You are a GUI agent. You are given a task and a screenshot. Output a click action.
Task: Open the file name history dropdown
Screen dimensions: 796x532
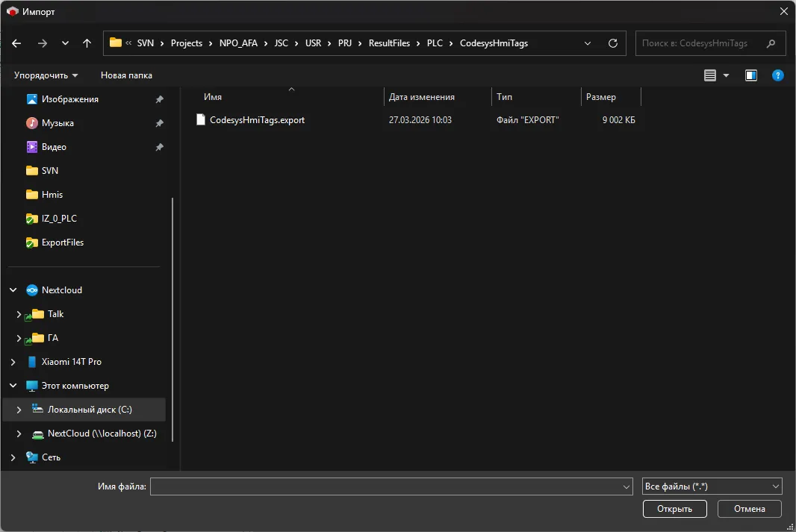[626, 487]
